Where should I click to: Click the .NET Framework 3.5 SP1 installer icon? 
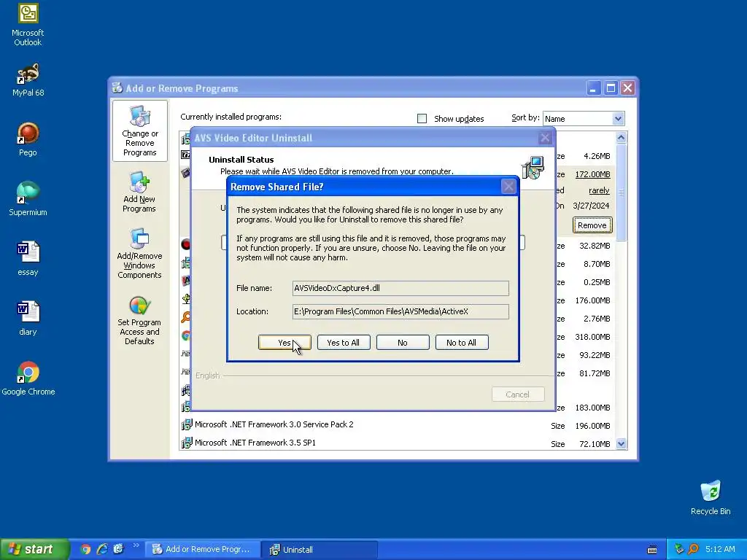(186, 443)
